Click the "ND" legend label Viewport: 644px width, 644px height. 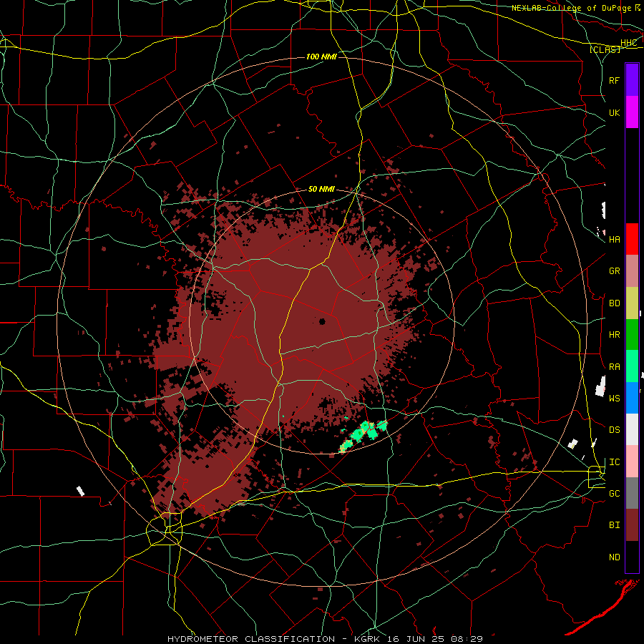[x=614, y=557]
